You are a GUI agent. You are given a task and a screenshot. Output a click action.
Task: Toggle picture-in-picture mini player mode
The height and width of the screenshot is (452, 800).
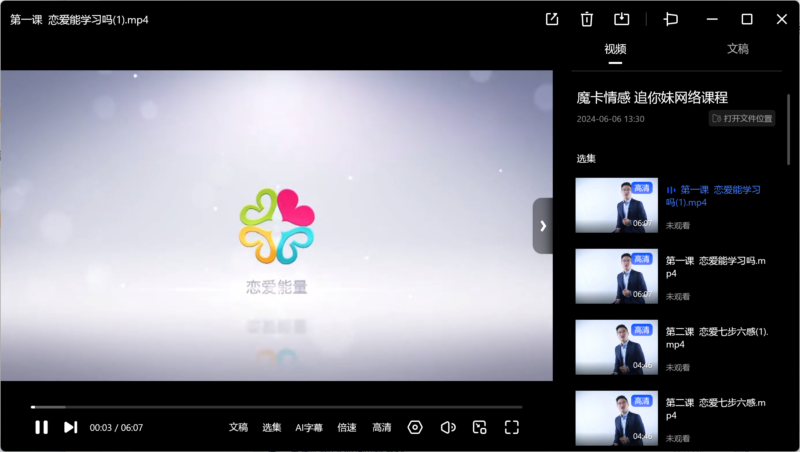(x=480, y=427)
